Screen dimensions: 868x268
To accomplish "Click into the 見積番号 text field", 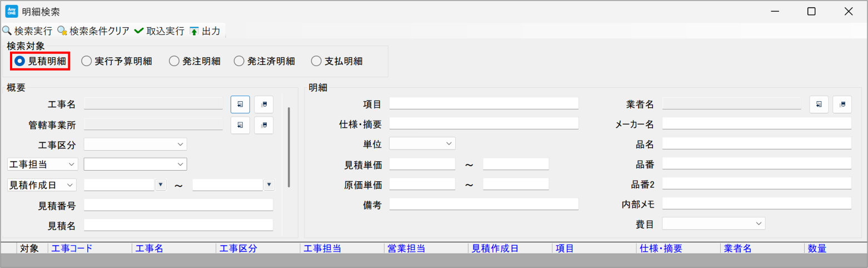I will pyautogui.click(x=178, y=206).
